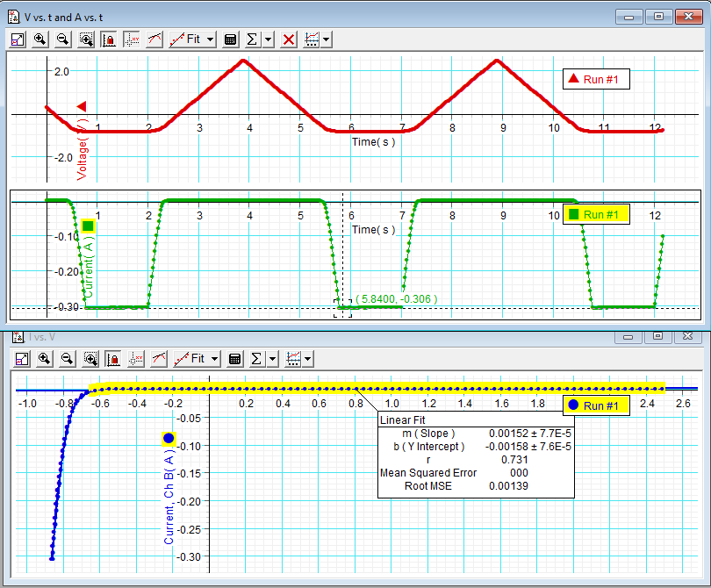
Task: Click the Zoom Out magnifier icon
Action: pyautogui.click(x=62, y=39)
